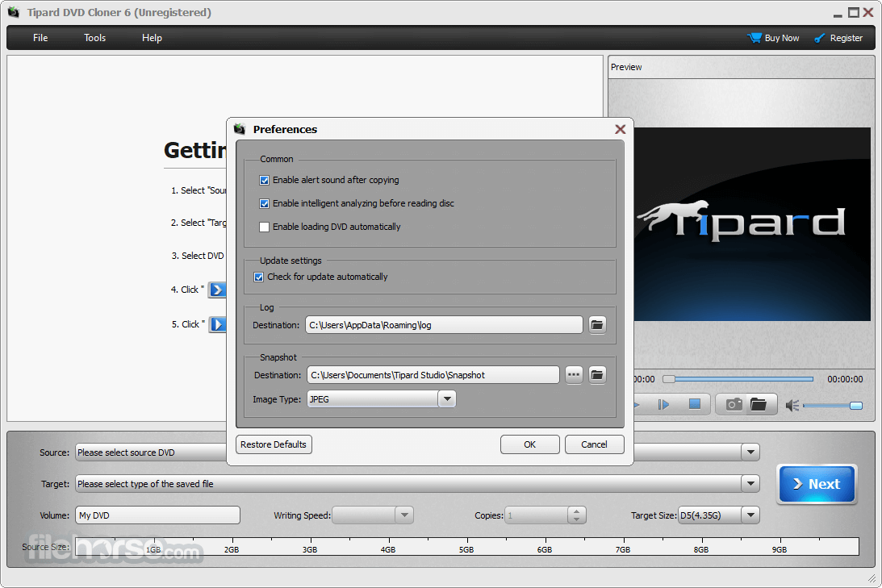This screenshot has height=588, width=882.
Task: Stop preview playback
Action: pyautogui.click(x=695, y=404)
